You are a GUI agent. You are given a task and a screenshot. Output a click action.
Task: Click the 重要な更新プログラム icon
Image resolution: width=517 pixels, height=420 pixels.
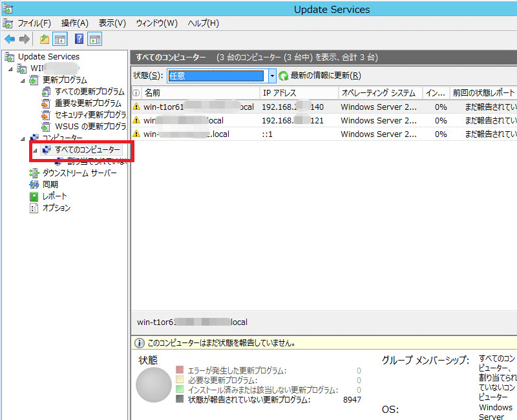[x=46, y=103]
